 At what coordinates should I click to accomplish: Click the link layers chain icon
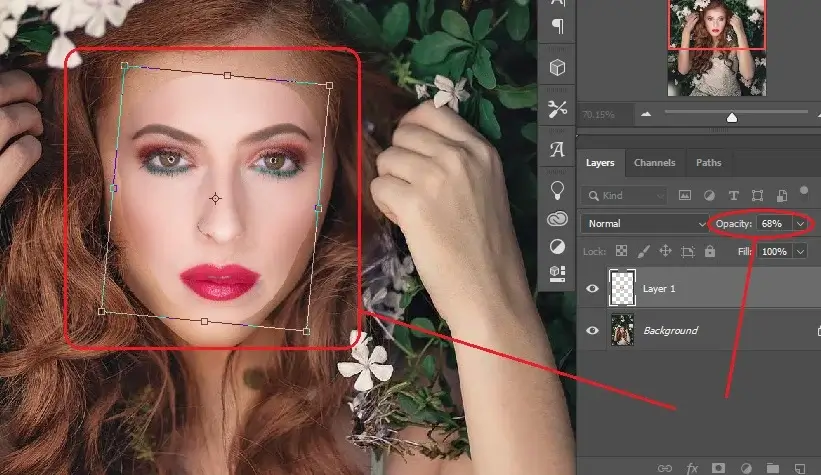pyautogui.click(x=664, y=468)
